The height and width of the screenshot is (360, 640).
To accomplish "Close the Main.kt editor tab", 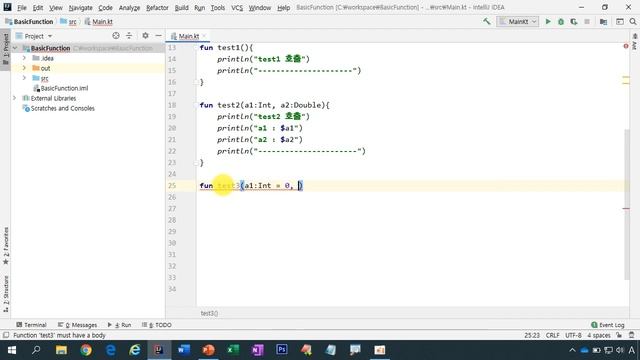I will point(204,36).
